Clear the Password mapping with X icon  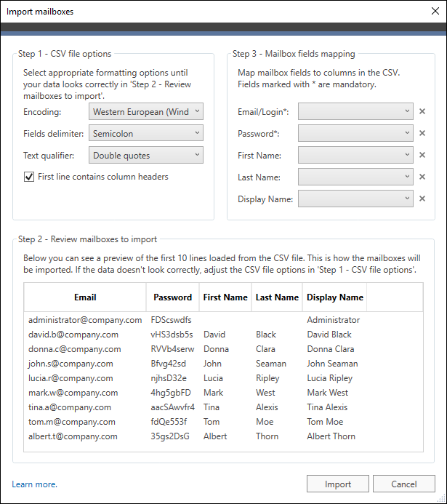pos(422,133)
